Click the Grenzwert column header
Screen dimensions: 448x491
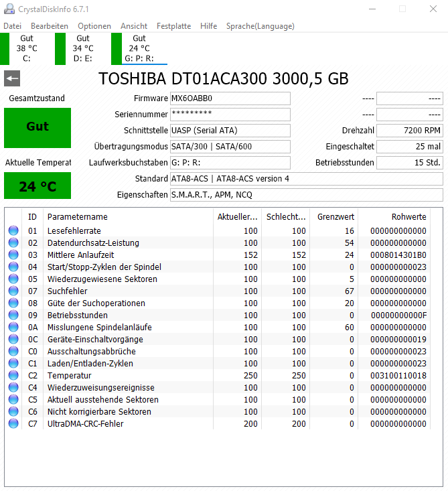(x=334, y=216)
